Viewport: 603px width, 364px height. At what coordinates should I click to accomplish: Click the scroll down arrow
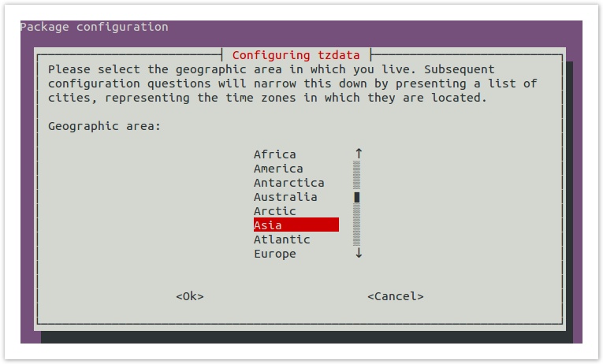click(358, 254)
